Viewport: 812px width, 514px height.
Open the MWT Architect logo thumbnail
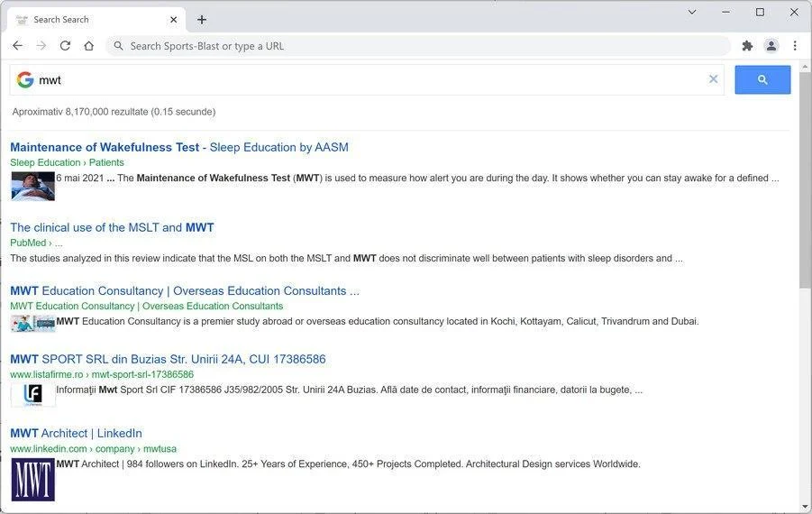coord(33,480)
